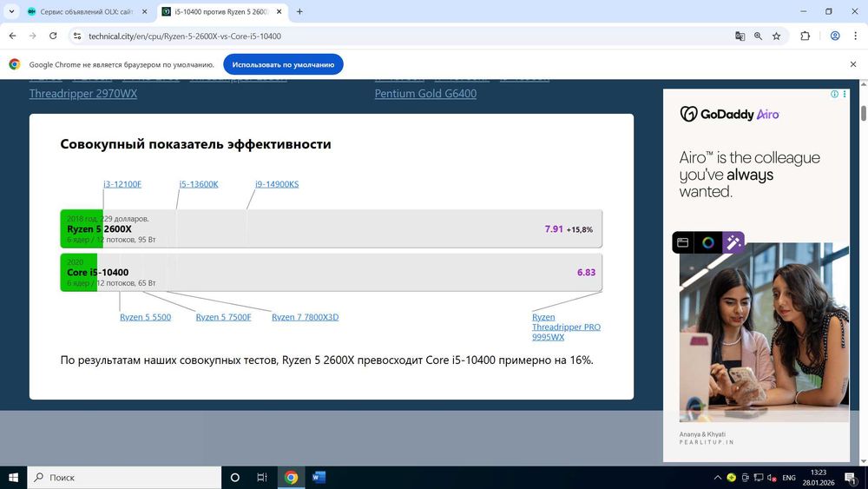Open a new browser tab
The image size is (868, 489).
coord(299,11)
